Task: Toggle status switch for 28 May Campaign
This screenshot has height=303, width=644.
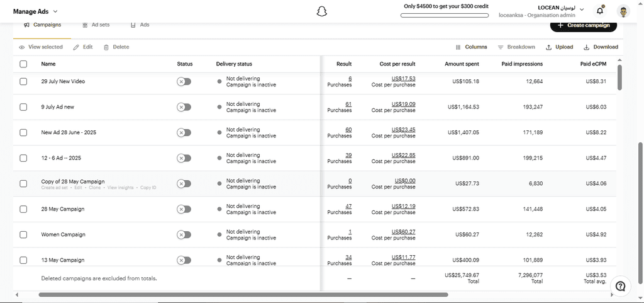Action: [x=184, y=209]
